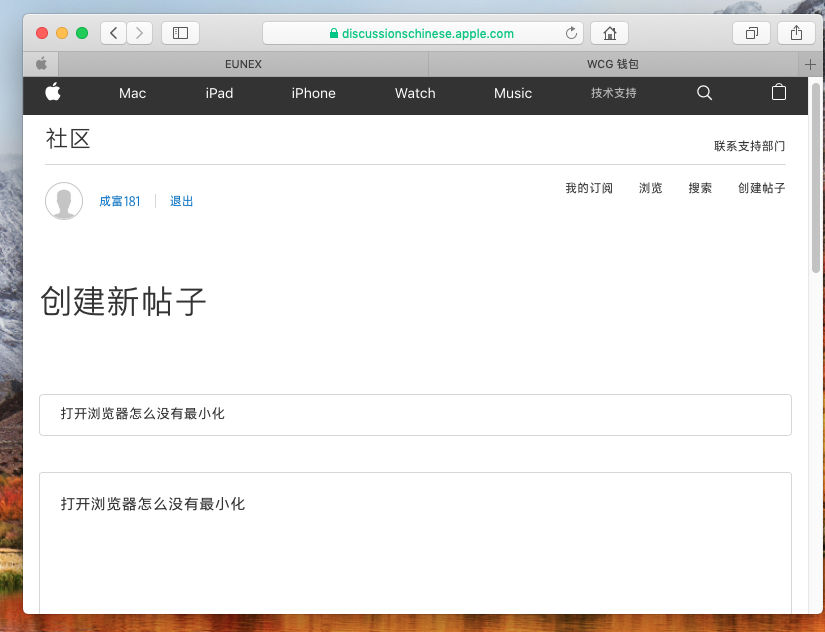The width and height of the screenshot is (825, 632).
Task: Open the home page icon
Action: (609, 33)
